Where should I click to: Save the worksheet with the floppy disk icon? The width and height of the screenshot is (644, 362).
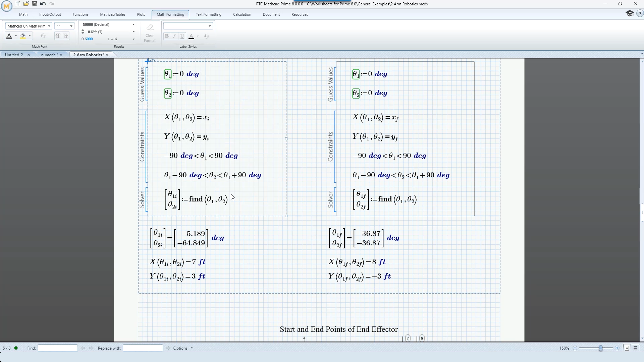(x=35, y=4)
